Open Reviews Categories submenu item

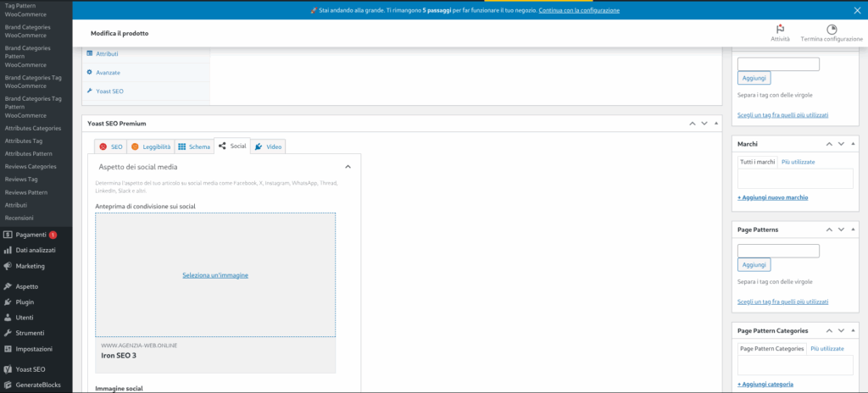pos(31,167)
